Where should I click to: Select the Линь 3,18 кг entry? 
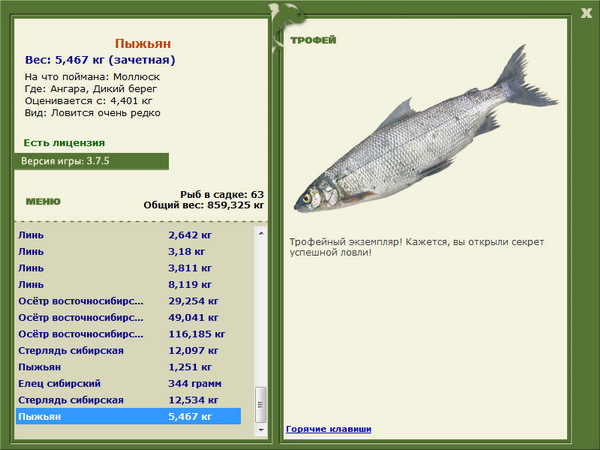pos(129,251)
